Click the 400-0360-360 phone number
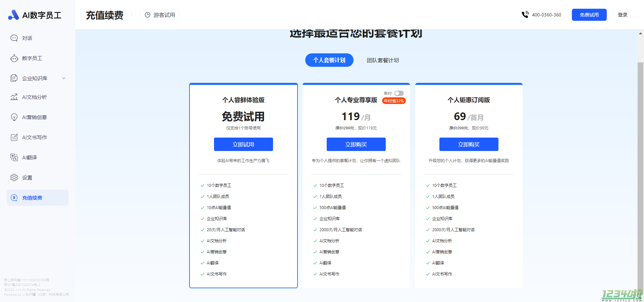Image resolution: width=644 pixels, height=302 pixels. coord(546,15)
